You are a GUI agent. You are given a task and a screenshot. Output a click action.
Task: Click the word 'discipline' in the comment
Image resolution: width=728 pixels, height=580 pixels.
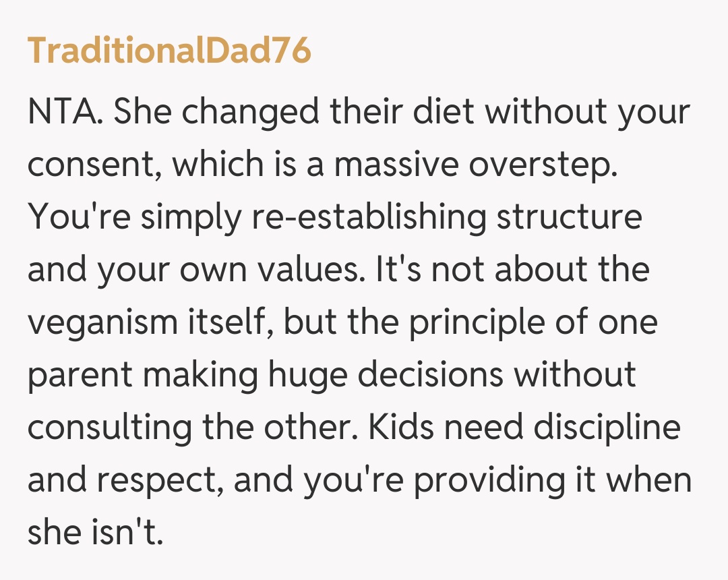[x=605, y=427]
